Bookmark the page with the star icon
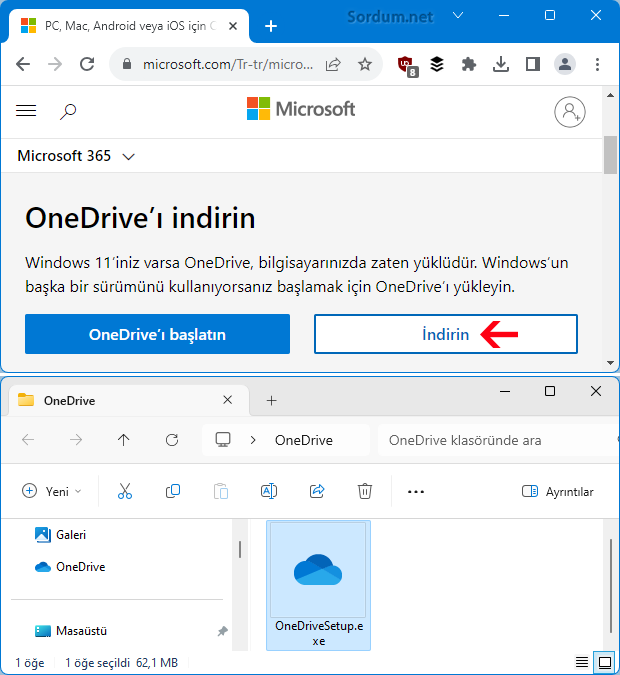This screenshot has height=675, width=620. click(365, 65)
